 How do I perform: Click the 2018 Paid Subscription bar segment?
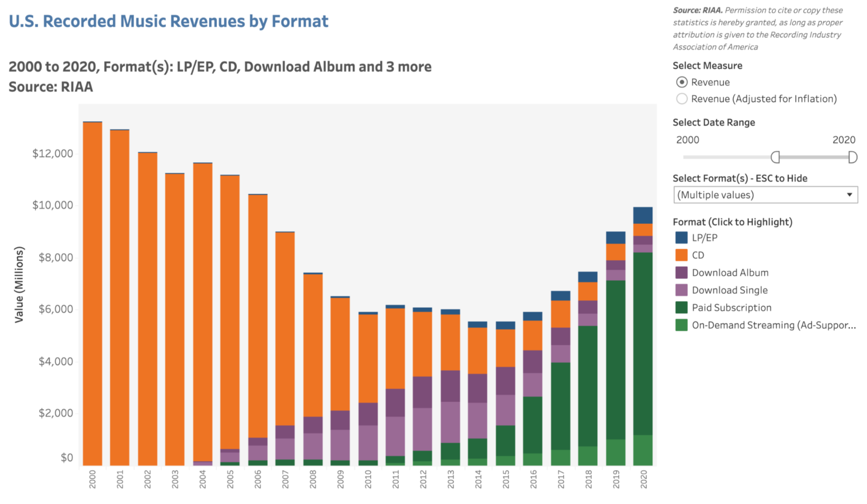588,386
